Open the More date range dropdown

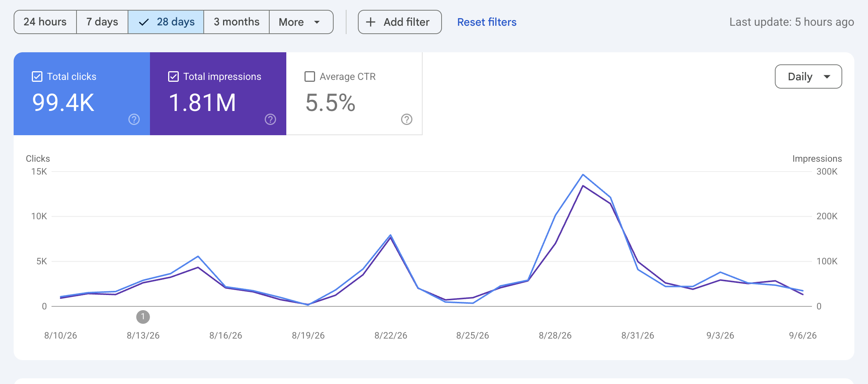[301, 22]
